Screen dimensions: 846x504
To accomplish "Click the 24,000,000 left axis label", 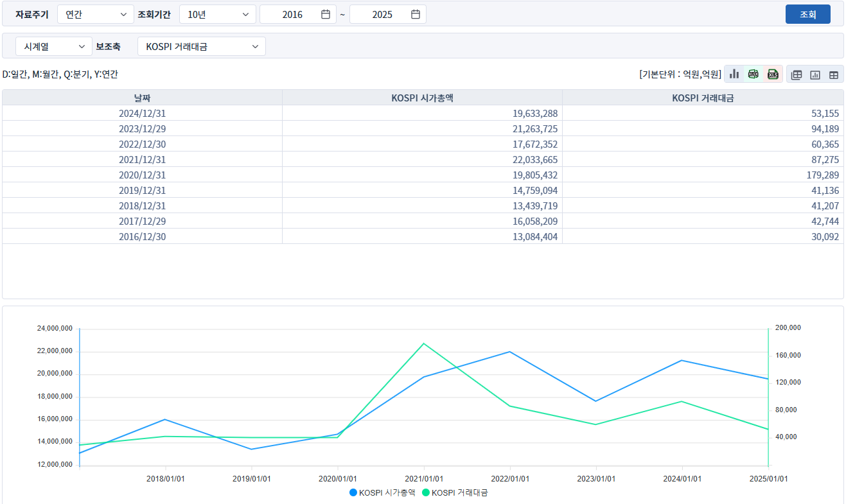I will coord(54,329).
